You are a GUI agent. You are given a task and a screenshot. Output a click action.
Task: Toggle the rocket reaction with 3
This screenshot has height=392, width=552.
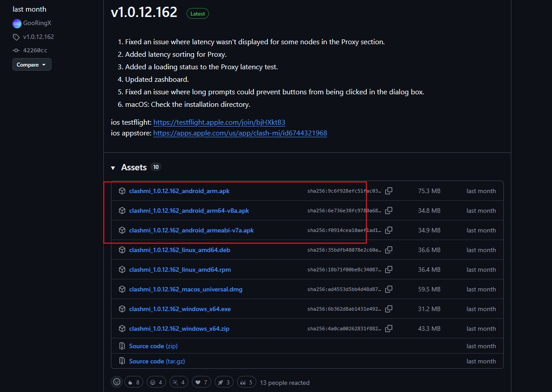(x=223, y=382)
